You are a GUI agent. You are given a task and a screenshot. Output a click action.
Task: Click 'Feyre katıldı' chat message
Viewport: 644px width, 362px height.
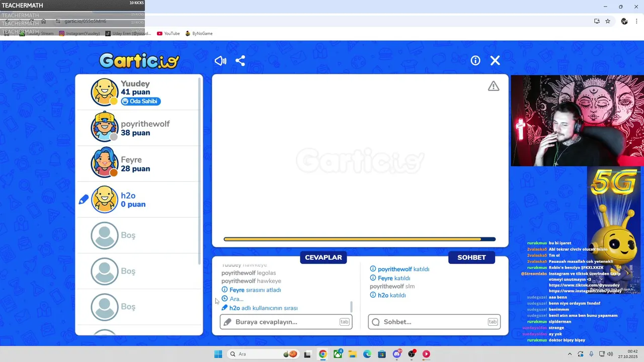(x=390, y=279)
